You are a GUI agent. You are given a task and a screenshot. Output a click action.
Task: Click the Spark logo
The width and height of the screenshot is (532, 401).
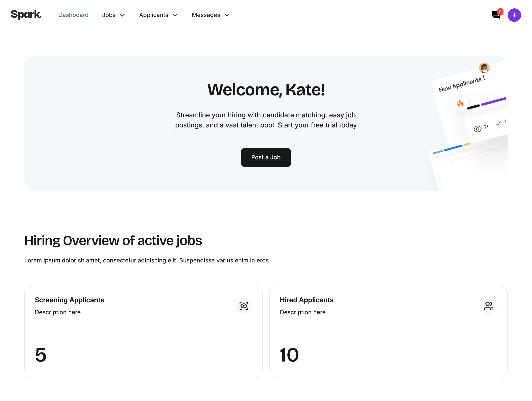(26, 15)
